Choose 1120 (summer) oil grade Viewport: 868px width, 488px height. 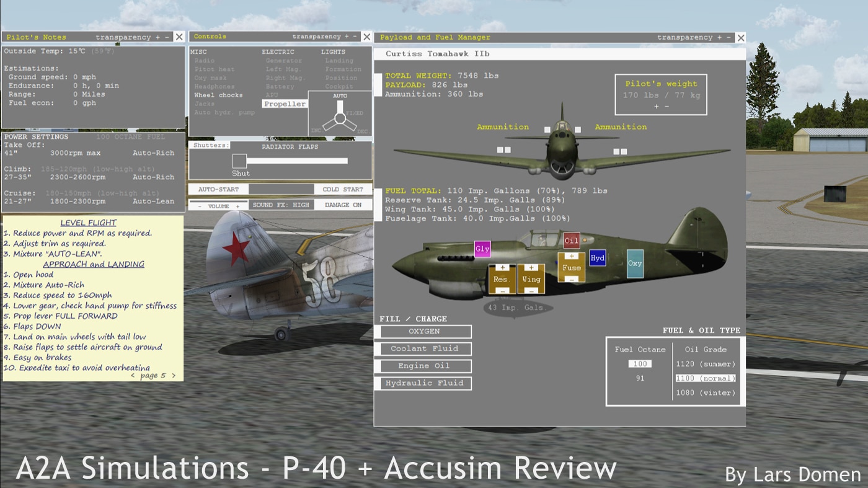pos(706,364)
